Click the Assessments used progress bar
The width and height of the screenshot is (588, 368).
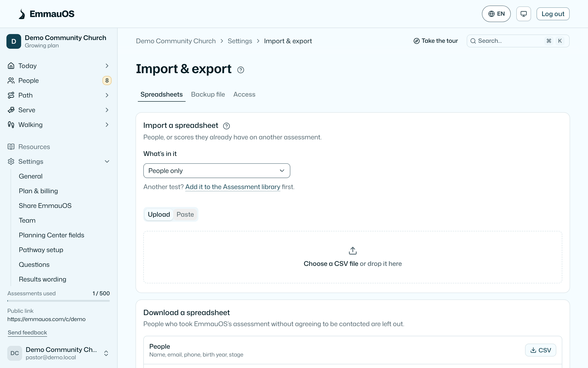tap(59, 301)
